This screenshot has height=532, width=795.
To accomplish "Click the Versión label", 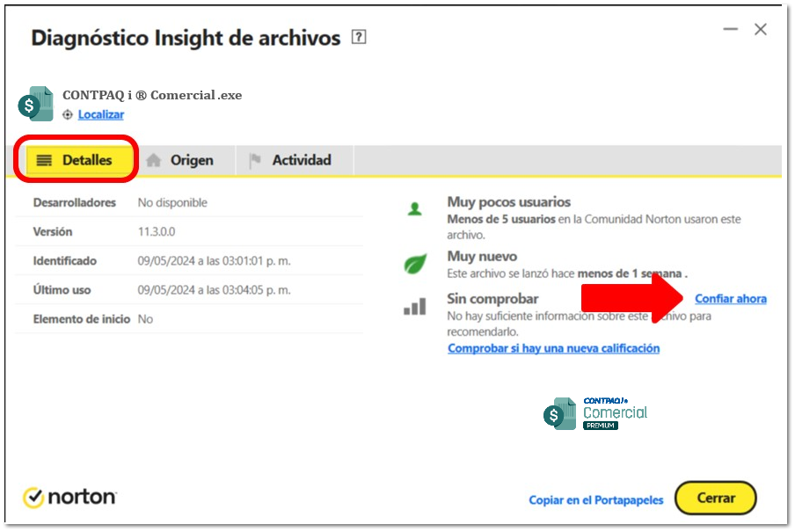I will 53,232.
